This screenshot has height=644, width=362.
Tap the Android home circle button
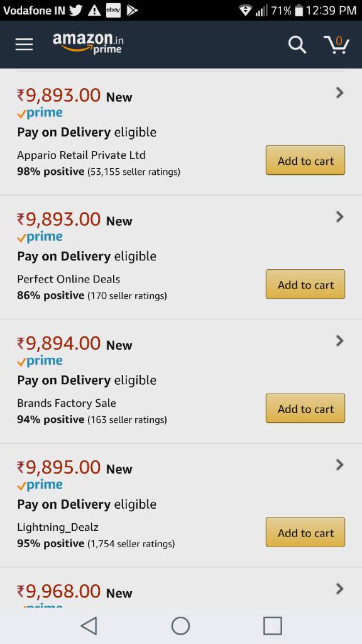180,626
